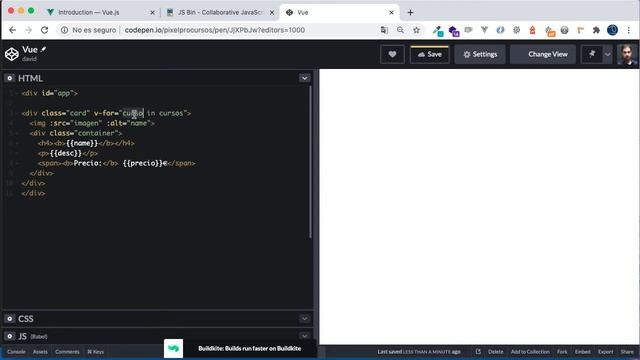Image resolution: width=640 pixels, height=360 pixels.
Task: Click Share in the footer
Action: [627, 351]
